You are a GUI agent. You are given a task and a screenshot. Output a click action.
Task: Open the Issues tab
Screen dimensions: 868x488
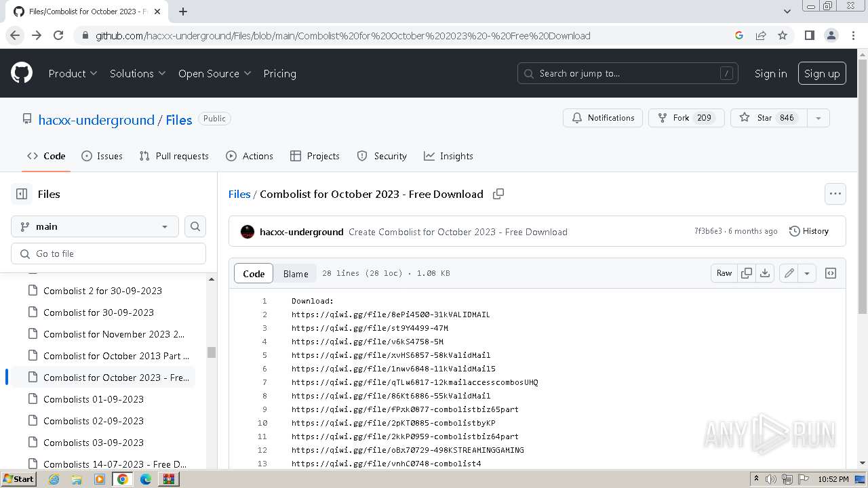tap(102, 156)
